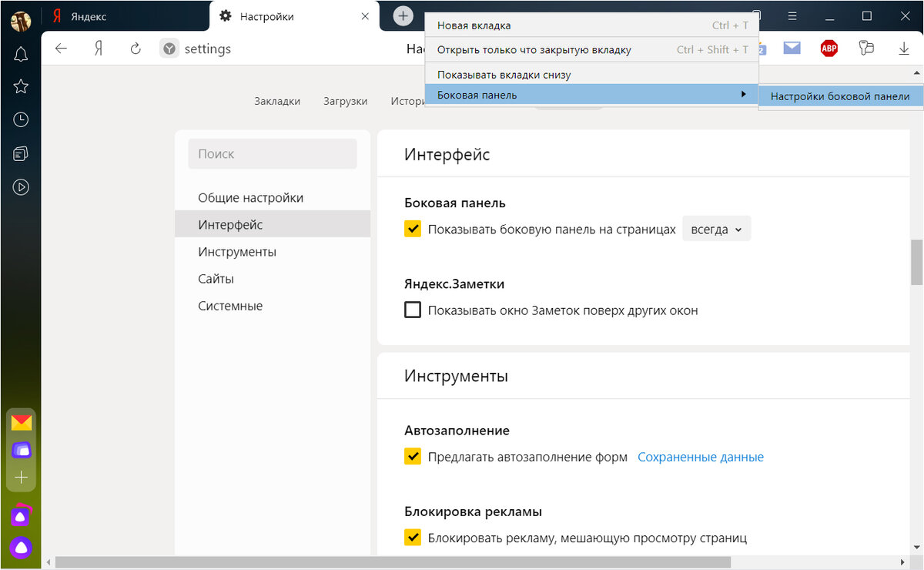
Task: Toggle Предлагать автозаполнение форм checkbox
Action: tap(413, 457)
